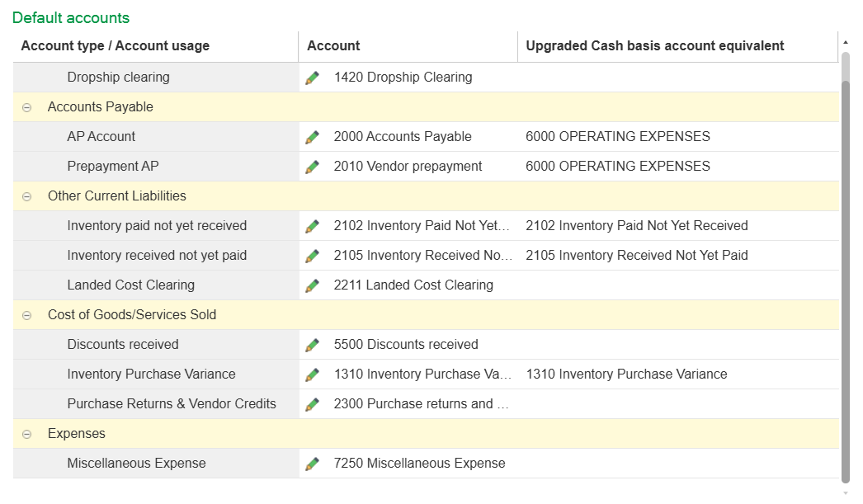863x504 pixels.
Task: Edit the 5500 Discounts received account
Action: point(312,345)
